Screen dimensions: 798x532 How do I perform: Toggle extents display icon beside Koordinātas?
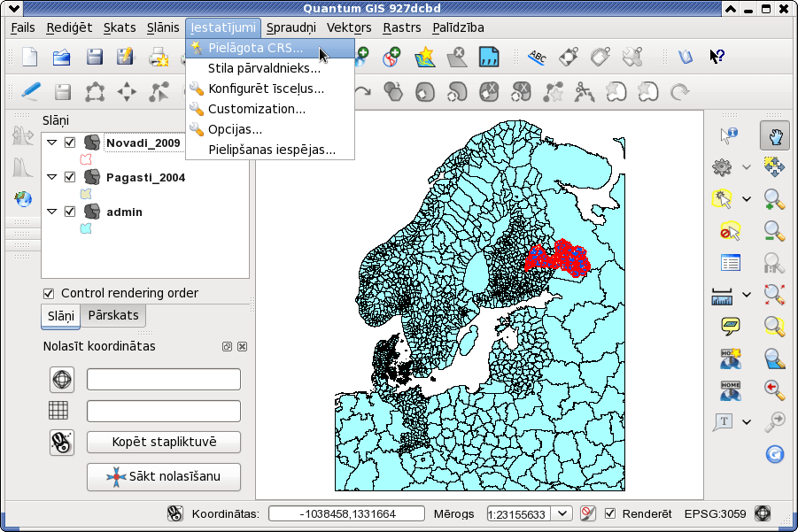coord(175,513)
